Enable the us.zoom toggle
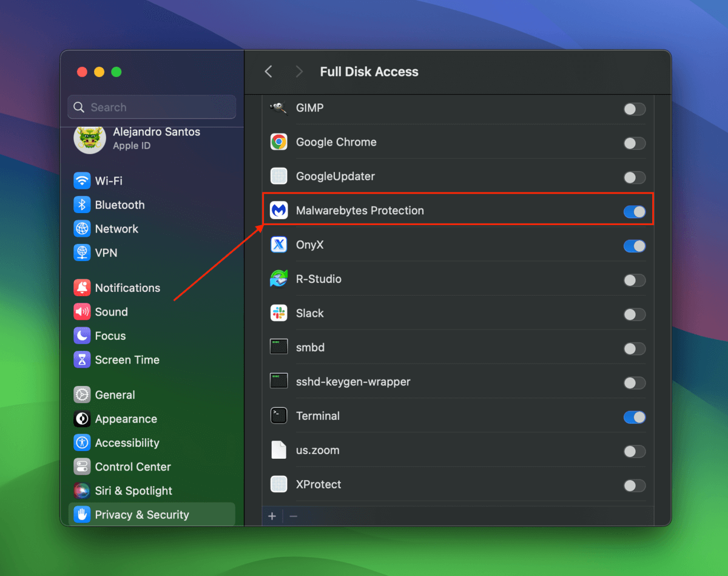This screenshot has height=576, width=728. tap(635, 451)
